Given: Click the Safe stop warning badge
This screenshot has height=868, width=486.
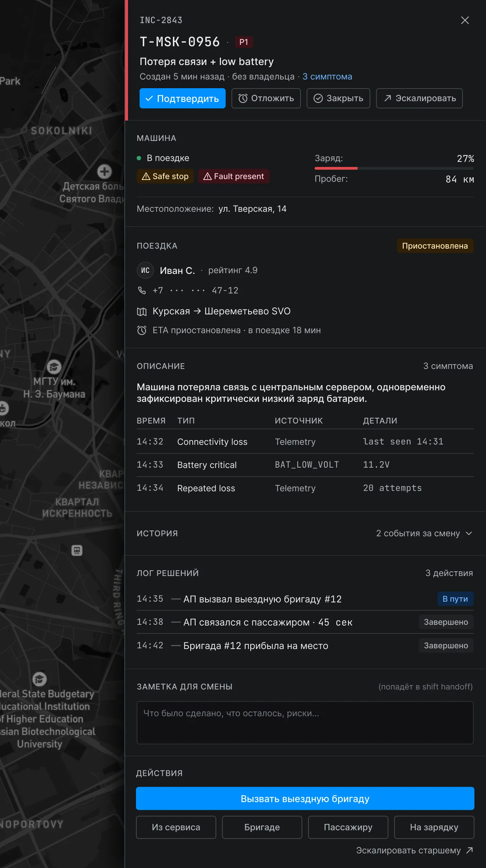Looking at the screenshot, I should click(165, 176).
